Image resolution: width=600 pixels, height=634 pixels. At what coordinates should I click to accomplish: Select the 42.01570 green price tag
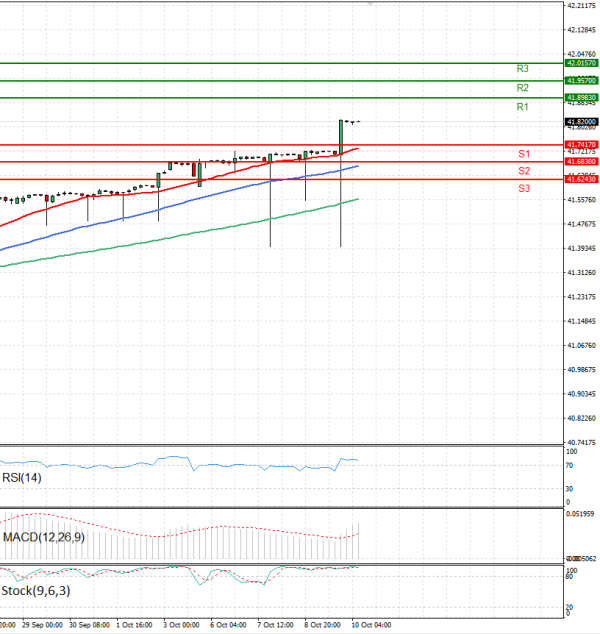tap(581, 63)
